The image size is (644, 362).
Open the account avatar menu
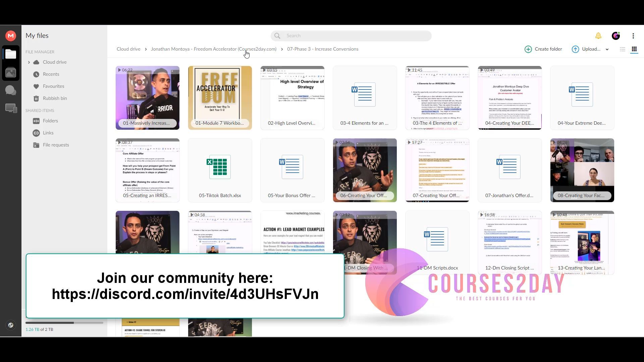tap(616, 36)
